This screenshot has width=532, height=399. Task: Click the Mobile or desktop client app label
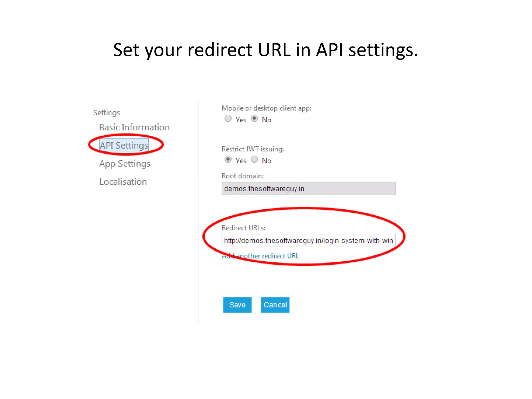click(267, 108)
